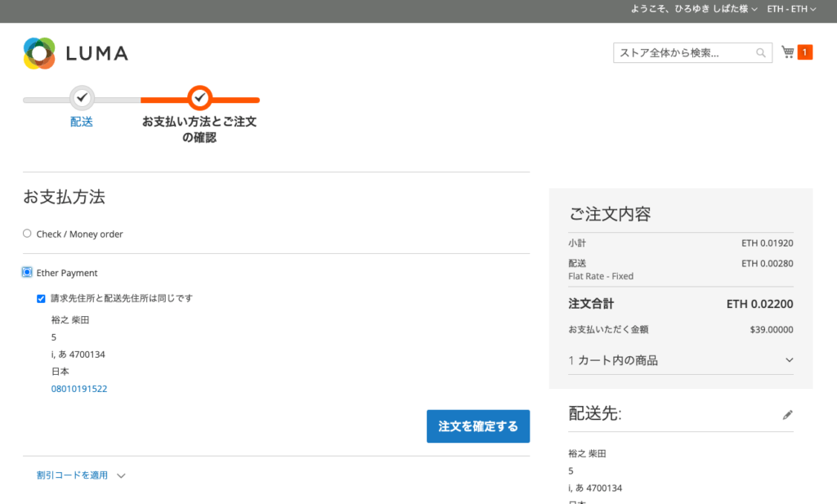Uncheck 請求先住所と配送先住所は同じです checkbox
This screenshot has height=504, width=837.
41,298
